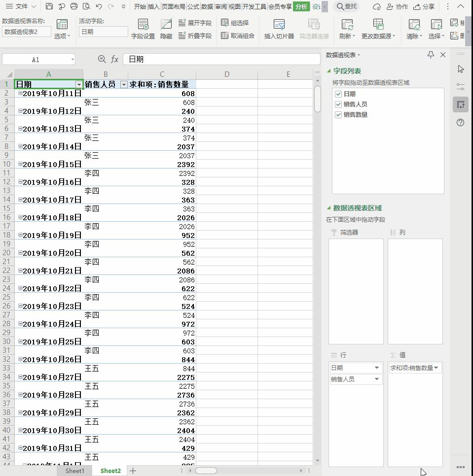Click the 刷新 refresh icon

pos(347,29)
